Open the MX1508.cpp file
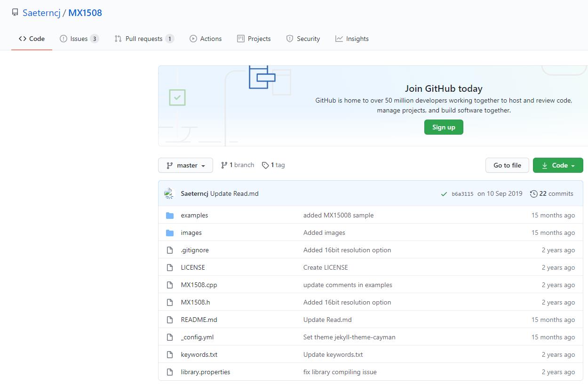 (199, 285)
